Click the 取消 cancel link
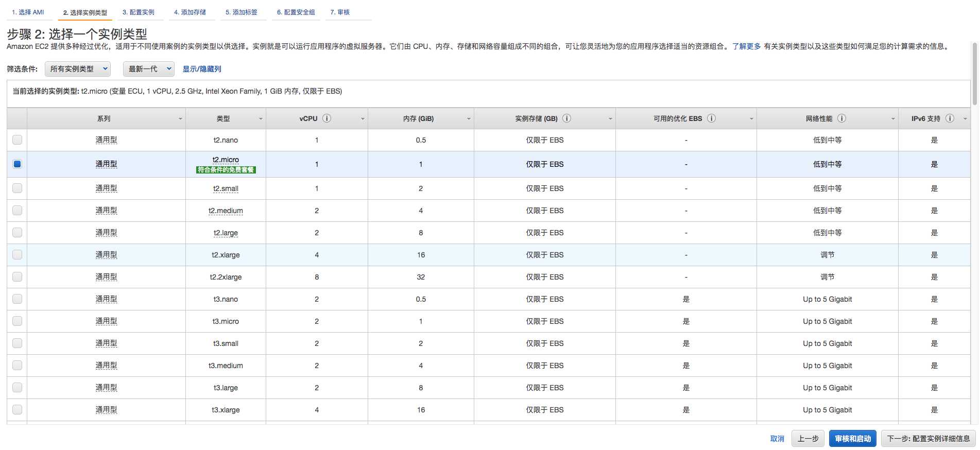 (777, 439)
